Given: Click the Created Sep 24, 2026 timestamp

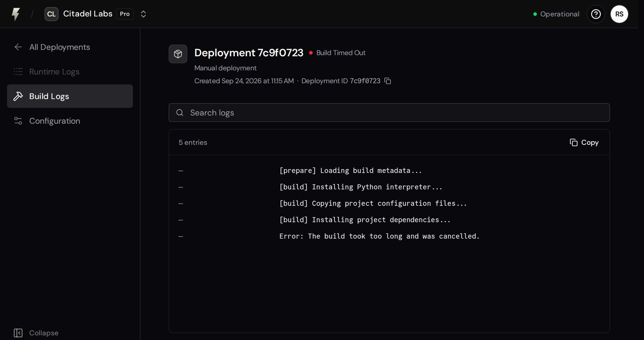Looking at the screenshot, I should coord(244,81).
